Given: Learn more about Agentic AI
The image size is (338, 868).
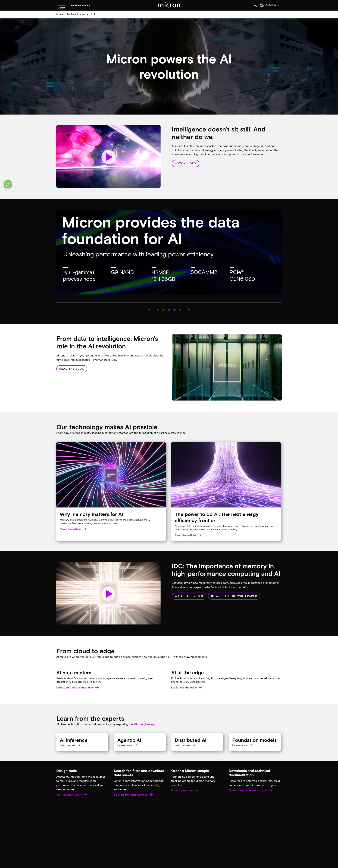Looking at the screenshot, I should [125, 745].
